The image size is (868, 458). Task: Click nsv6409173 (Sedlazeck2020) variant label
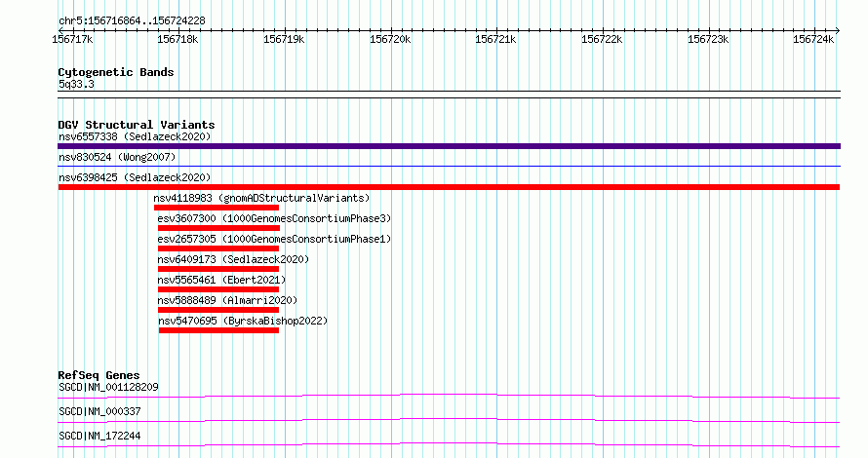pyautogui.click(x=233, y=259)
